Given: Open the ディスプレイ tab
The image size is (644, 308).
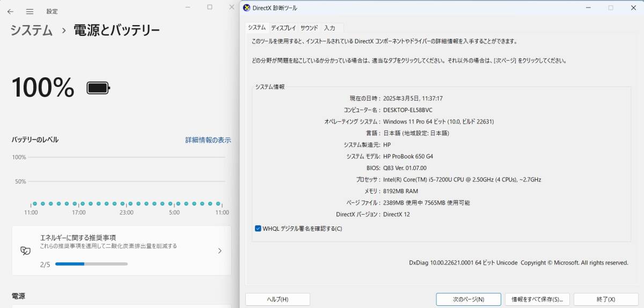Looking at the screenshot, I should point(283,28).
